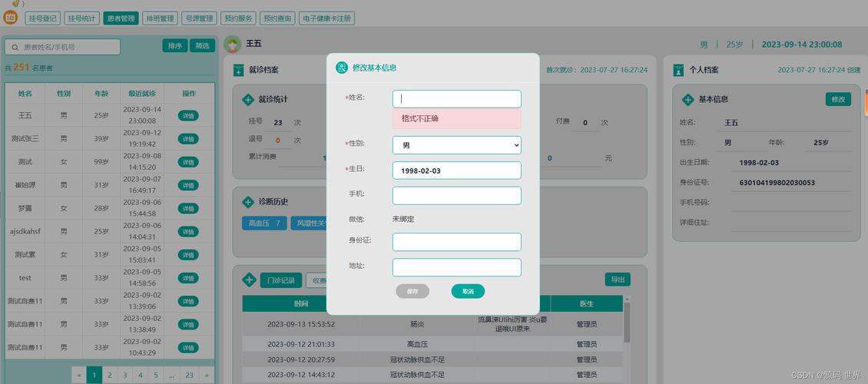This screenshot has width=868, height=384.
Task: Open 详情 for patient test
Action: (188, 278)
